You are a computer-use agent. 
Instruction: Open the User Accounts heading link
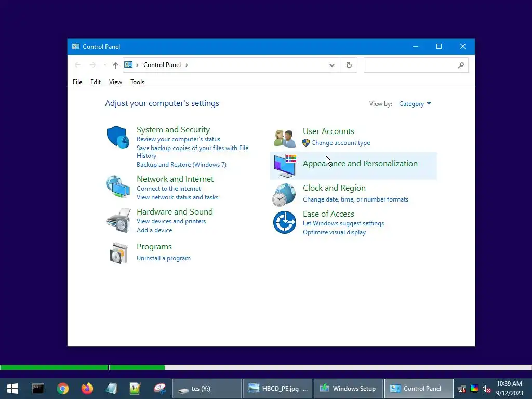click(x=328, y=131)
